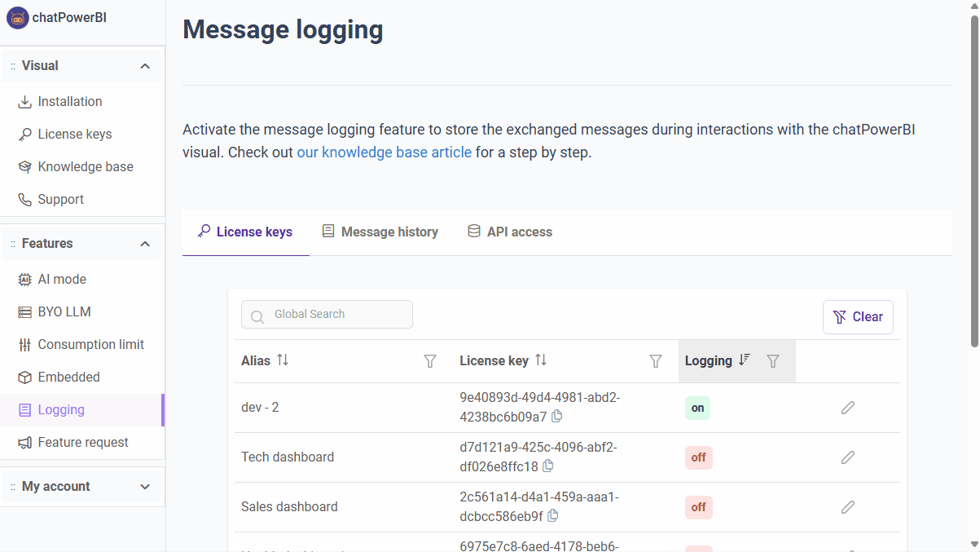The width and height of the screenshot is (980, 552).
Task: Open the Logging column filter
Action: tap(773, 361)
